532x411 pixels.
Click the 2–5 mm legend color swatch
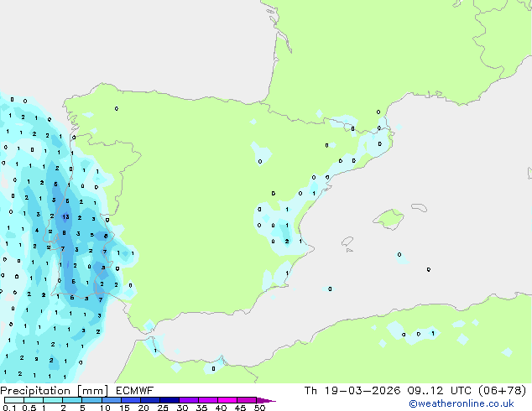72,400
